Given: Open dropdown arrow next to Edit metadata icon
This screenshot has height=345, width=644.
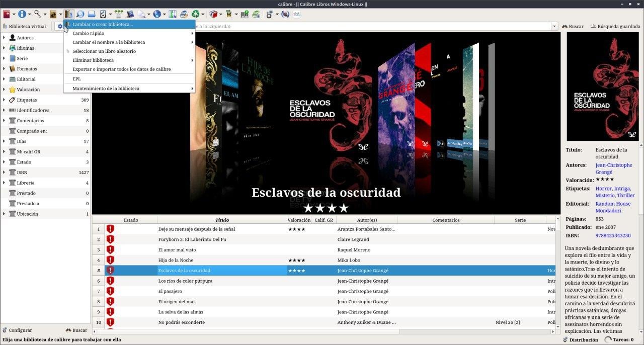Looking at the screenshot, I should (30, 15).
